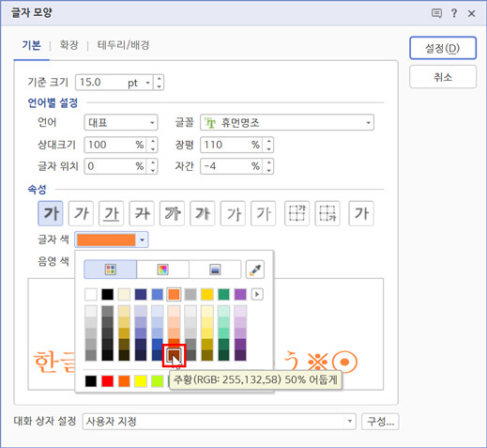Select the red swatch in bottom row

(108, 381)
